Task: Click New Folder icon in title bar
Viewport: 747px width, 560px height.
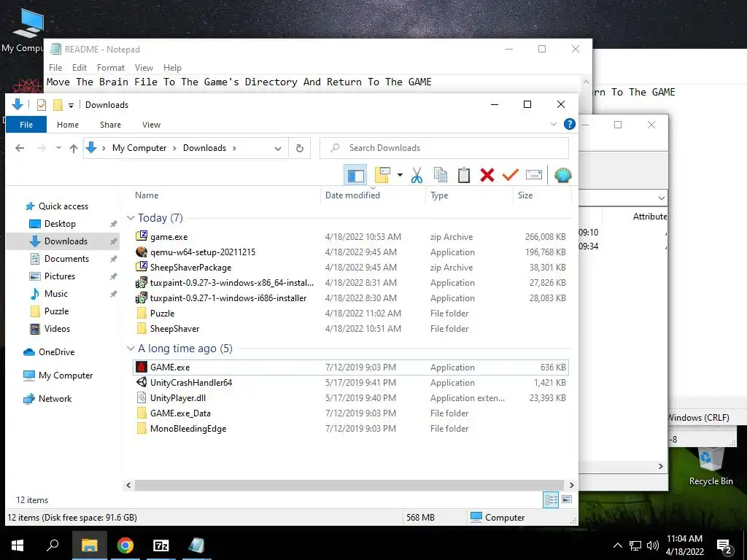Action: pyautogui.click(x=58, y=105)
